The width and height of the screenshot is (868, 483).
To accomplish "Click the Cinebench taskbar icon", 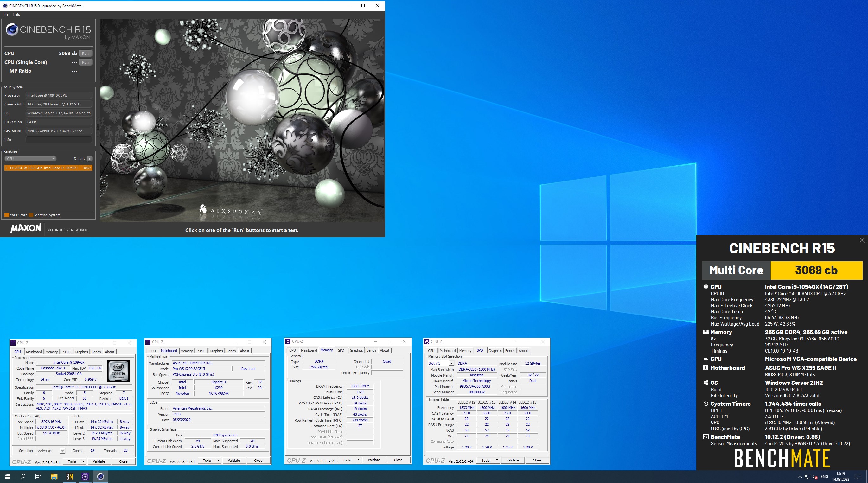I will [100, 477].
